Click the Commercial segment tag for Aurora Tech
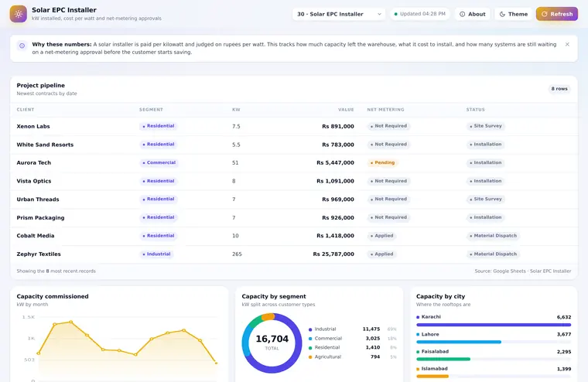Image resolution: width=588 pixels, height=382 pixels. pyautogui.click(x=159, y=162)
